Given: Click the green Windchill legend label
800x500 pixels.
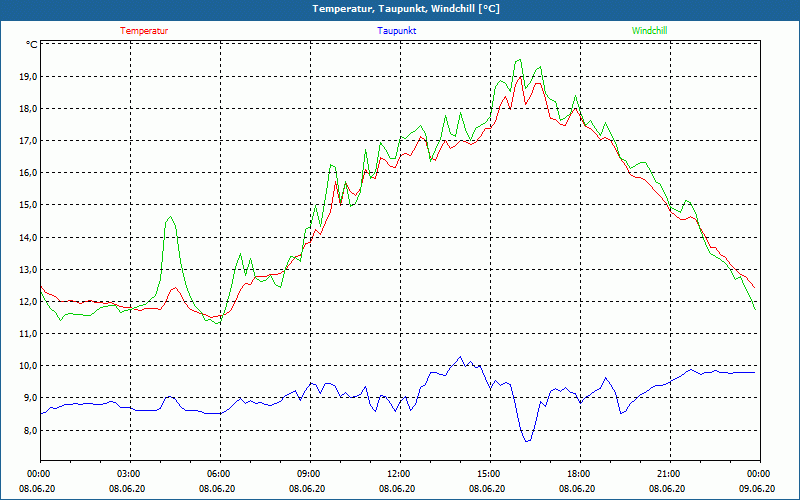Looking at the screenshot, I should tap(649, 31).
